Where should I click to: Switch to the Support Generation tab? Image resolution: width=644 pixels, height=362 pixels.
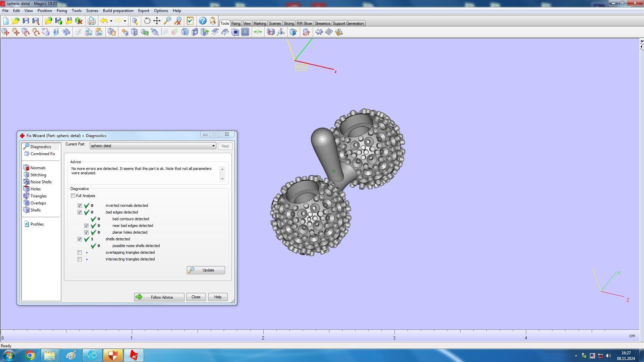click(x=348, y=23)
